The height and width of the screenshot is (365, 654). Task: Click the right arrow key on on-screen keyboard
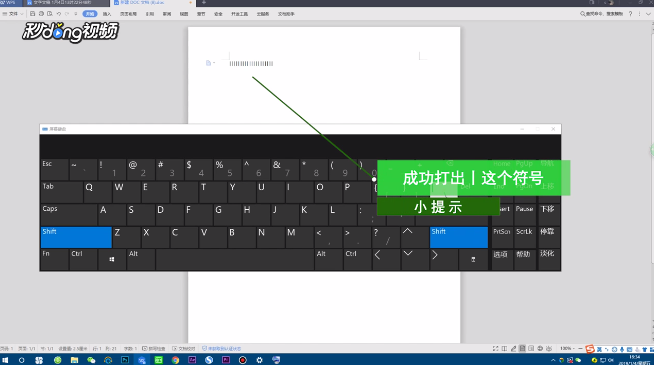443,259
